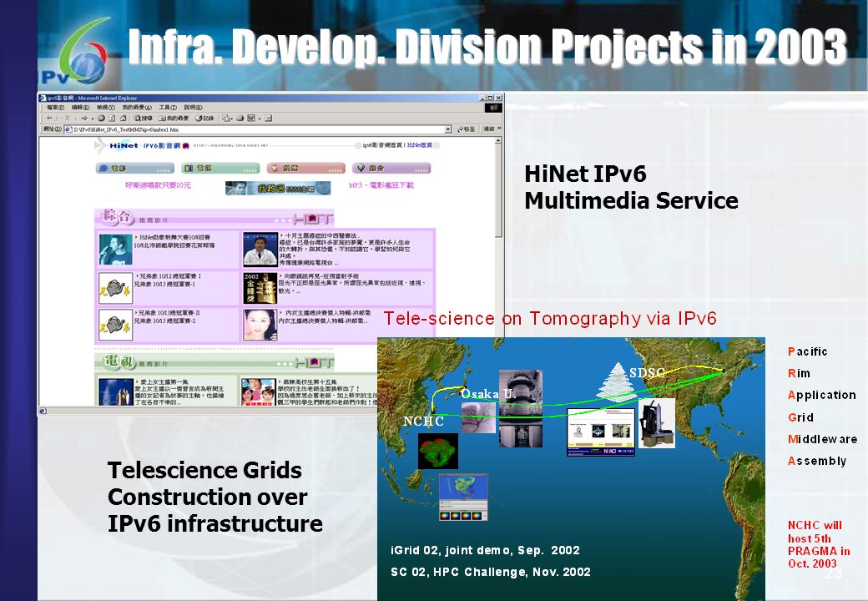Select the purple 綜合 navigation button

[391, 169]
